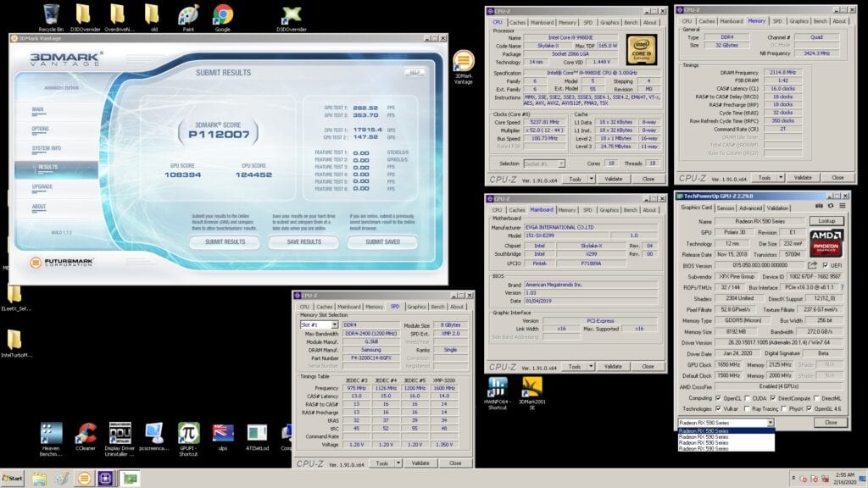Screen dimensions: 868x488
Task: Go to Options in the 3DMark Vantage sidebar
Action: [x=41, y=129]
